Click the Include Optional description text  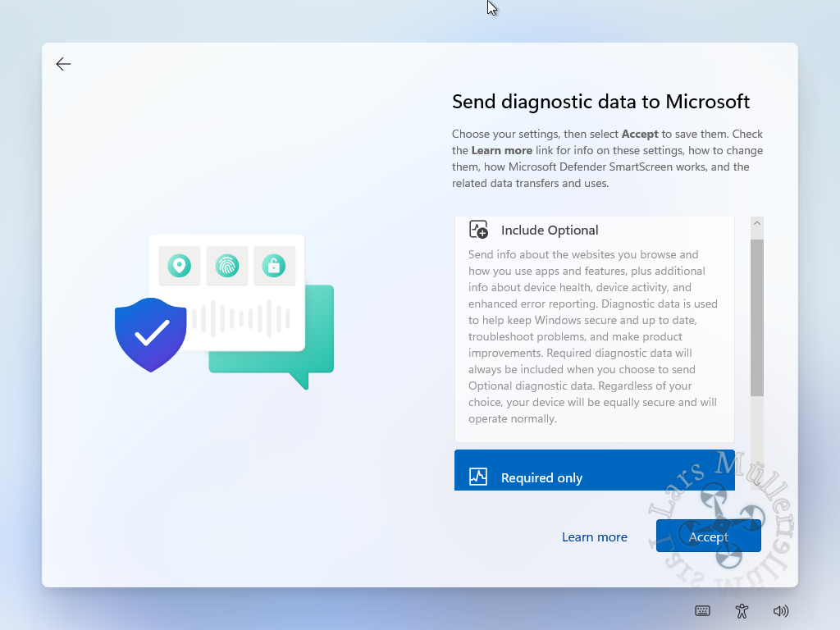[593, 336]
